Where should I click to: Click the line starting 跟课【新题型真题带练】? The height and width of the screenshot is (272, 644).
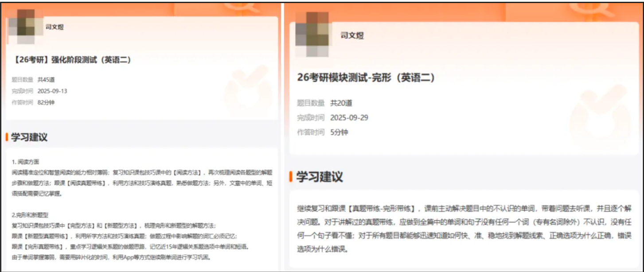[125, 237]
